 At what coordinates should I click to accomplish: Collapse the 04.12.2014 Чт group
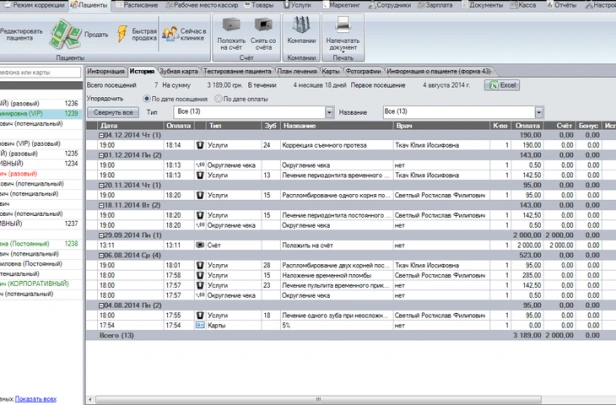tap(101, 135)
